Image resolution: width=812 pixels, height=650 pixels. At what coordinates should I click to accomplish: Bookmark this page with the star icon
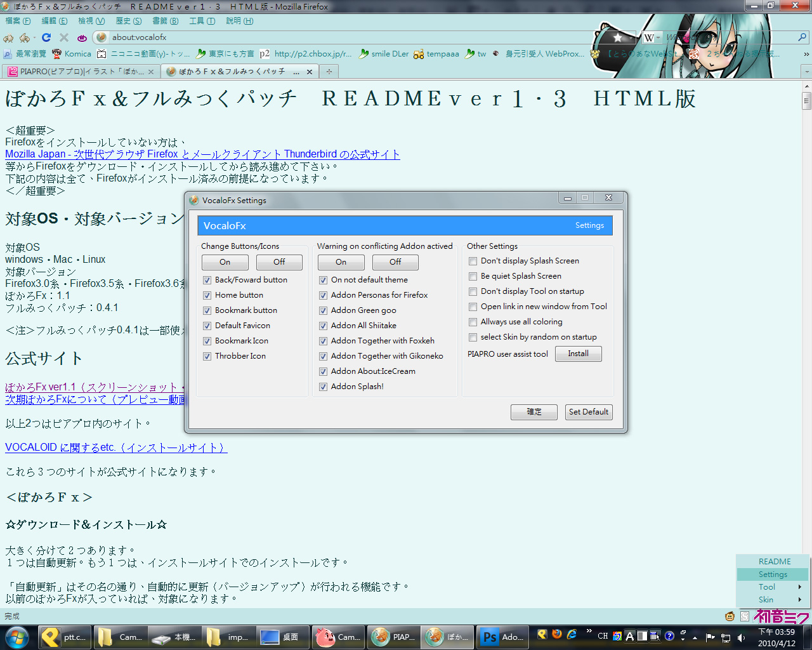[x=618, y=37]
